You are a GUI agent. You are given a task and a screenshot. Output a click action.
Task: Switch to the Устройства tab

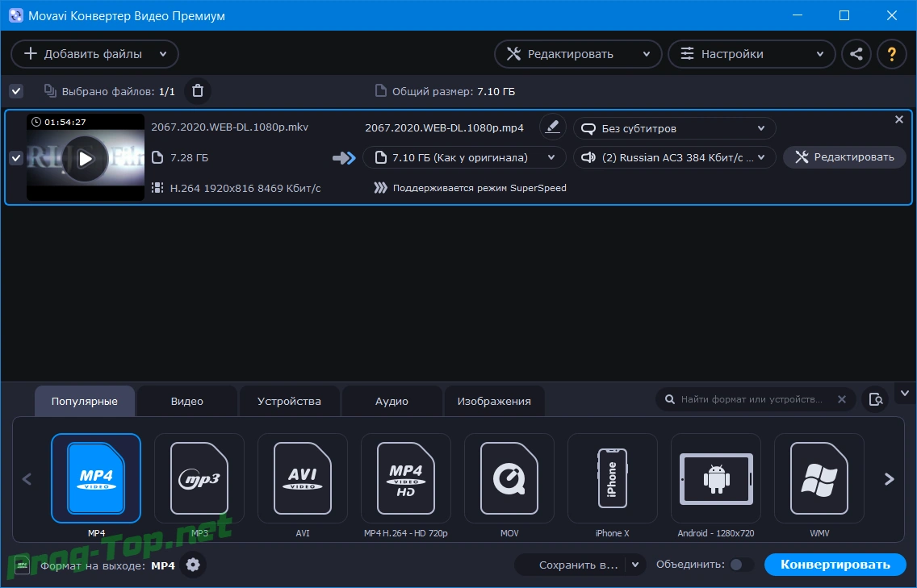(x=289, y=401)
